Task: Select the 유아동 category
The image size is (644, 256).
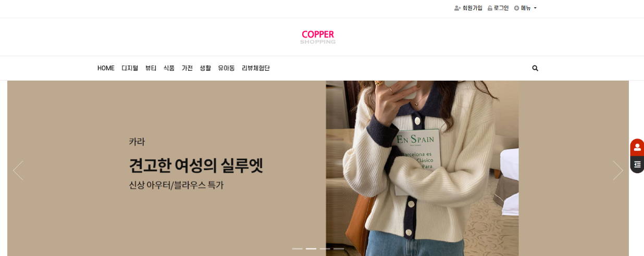Action: [x=226, y=68]
